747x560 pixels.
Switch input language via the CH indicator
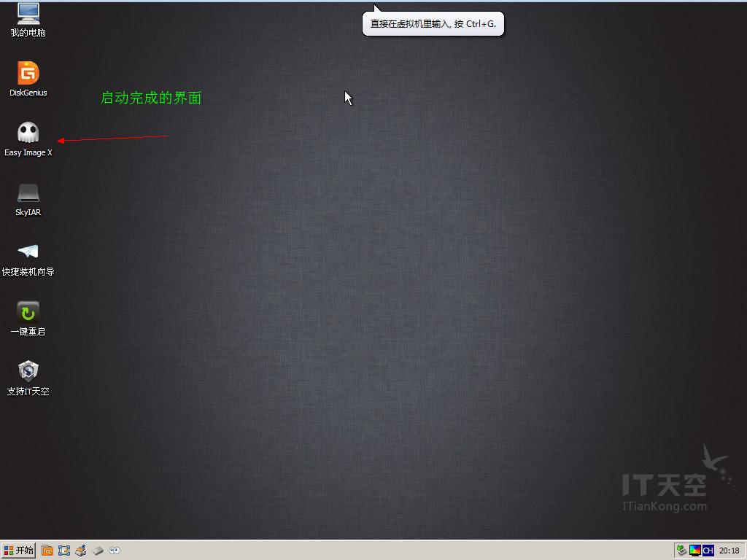[x=707, y=551]
